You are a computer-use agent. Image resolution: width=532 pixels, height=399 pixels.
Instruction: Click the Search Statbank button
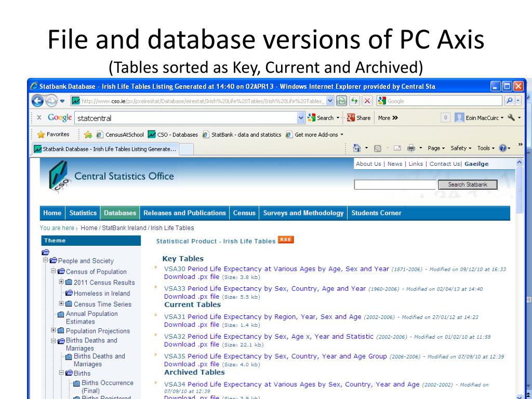(468, 184)
